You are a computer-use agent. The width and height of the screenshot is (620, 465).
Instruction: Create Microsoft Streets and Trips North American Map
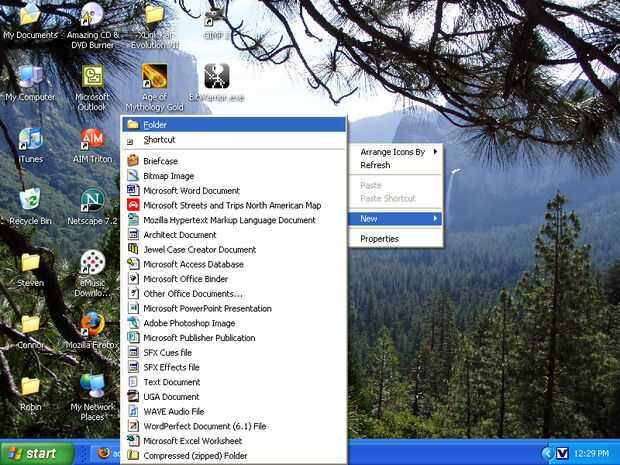pyautogui.click(x=234, y=205)
